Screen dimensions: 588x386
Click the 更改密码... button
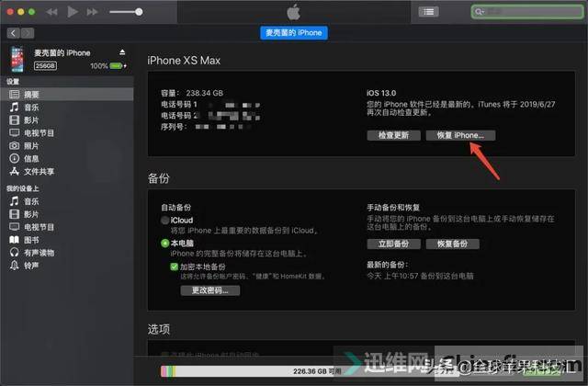(210, 290)
